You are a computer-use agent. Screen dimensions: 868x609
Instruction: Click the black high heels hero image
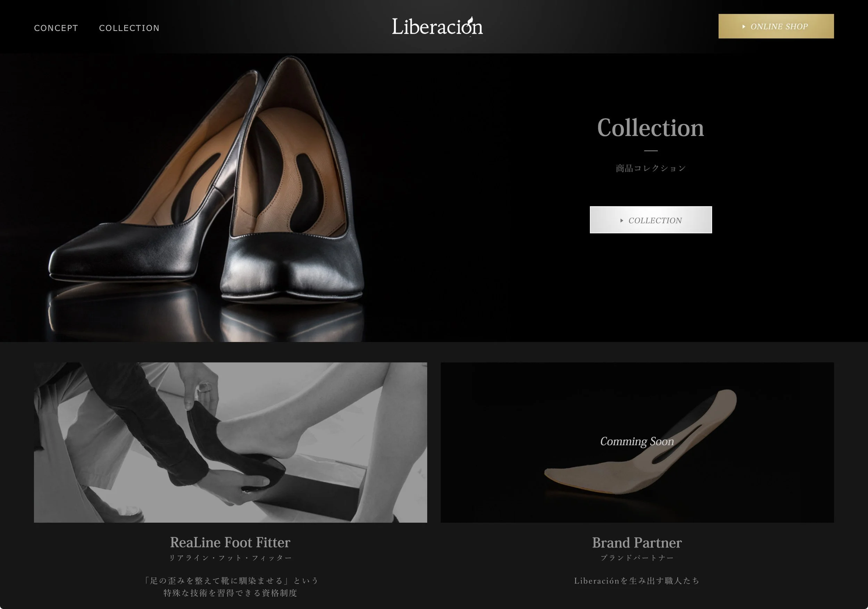[x=208, y=182]
